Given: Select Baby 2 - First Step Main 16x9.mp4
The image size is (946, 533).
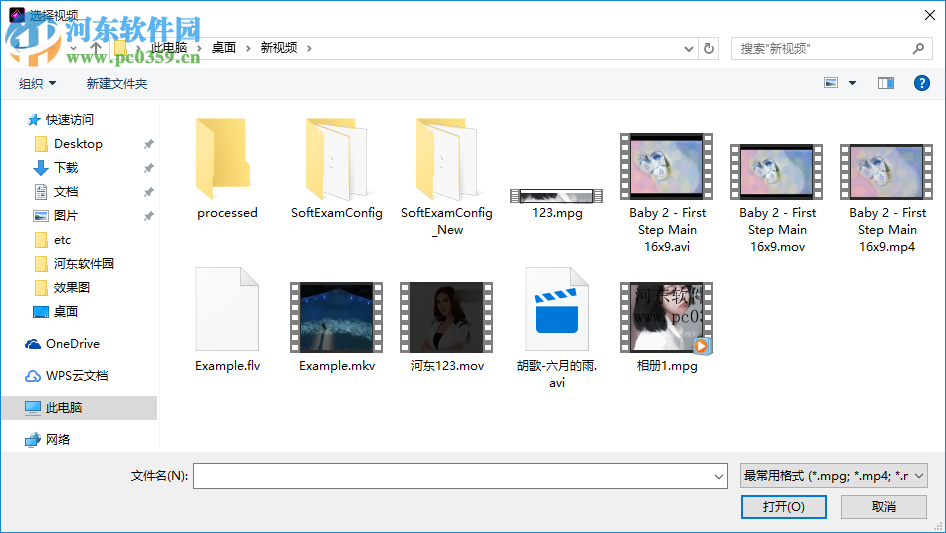Looking at the screenshot, I should tap(887, 199).
